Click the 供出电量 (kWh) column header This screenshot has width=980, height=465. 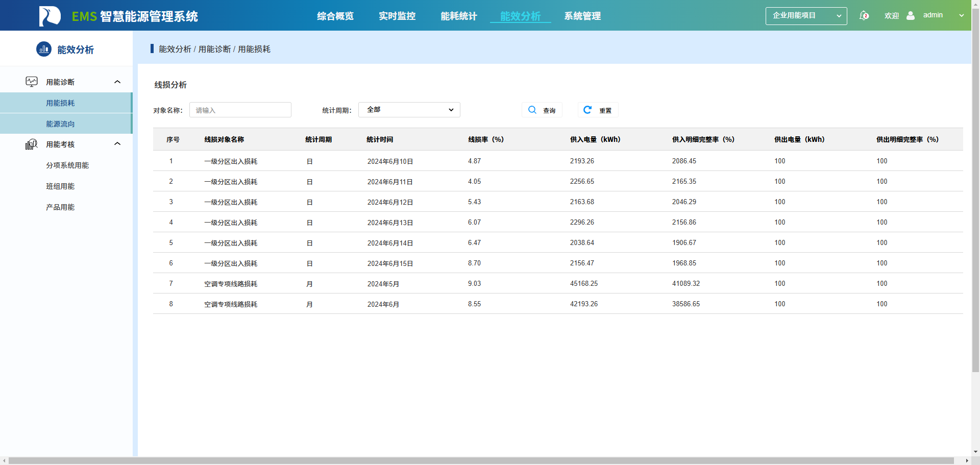799,139
